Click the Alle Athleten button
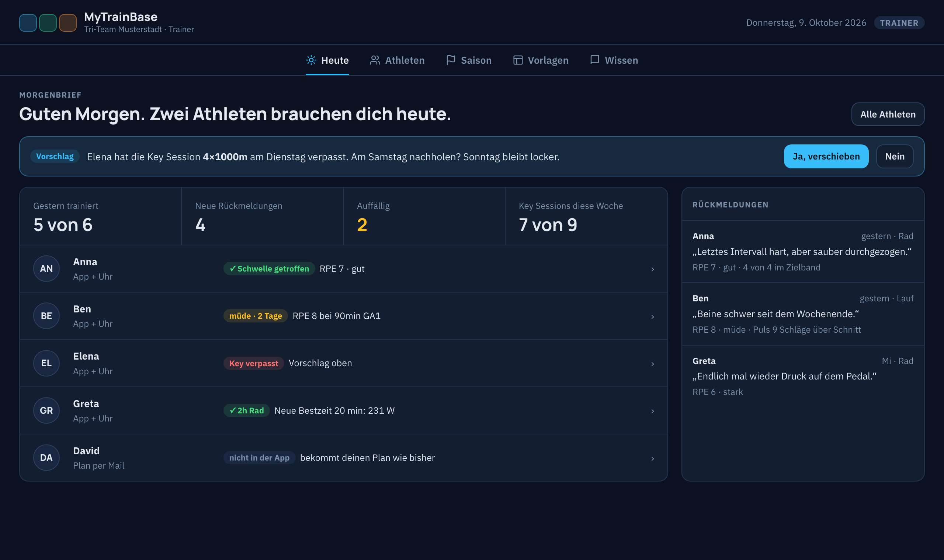This screenshot has width=944, height=560. (x=888, y=114)
